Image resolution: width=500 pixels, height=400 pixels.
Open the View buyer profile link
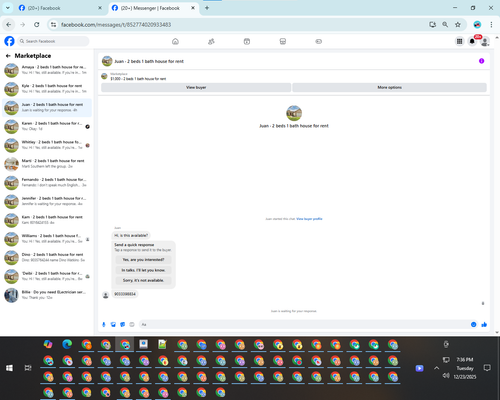(x=309, y=219)
